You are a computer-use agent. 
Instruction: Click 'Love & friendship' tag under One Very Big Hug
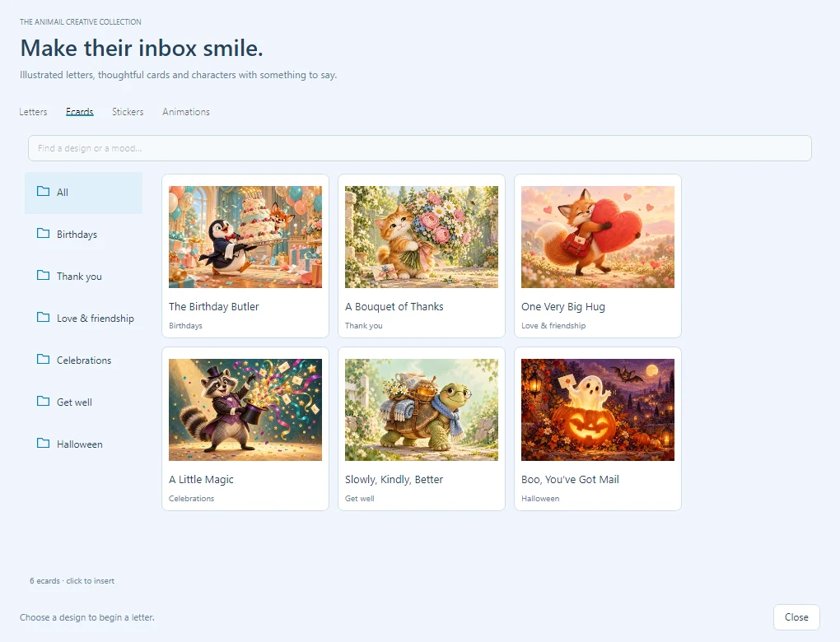coord(553,326)
